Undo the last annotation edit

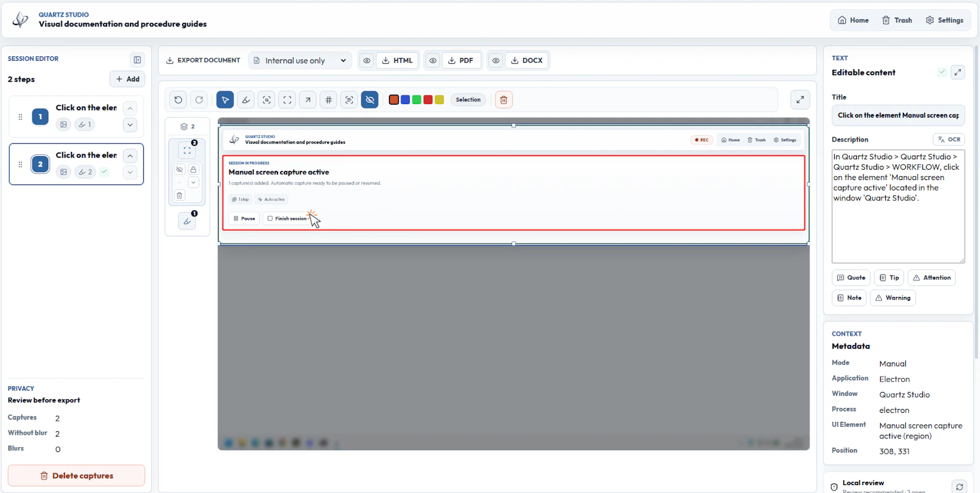pos(178,100)
